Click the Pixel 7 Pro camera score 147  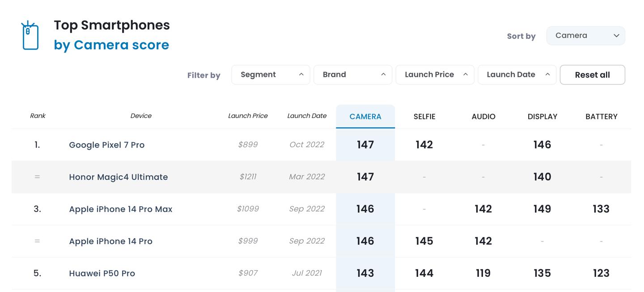[x=365, y=145]
